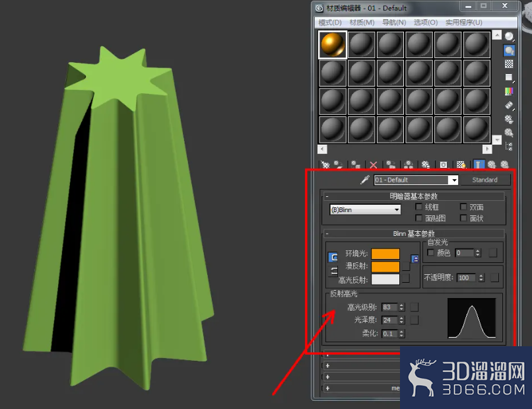
Task: Open the 环境光 orange color swatch
Action: [385, 254]
